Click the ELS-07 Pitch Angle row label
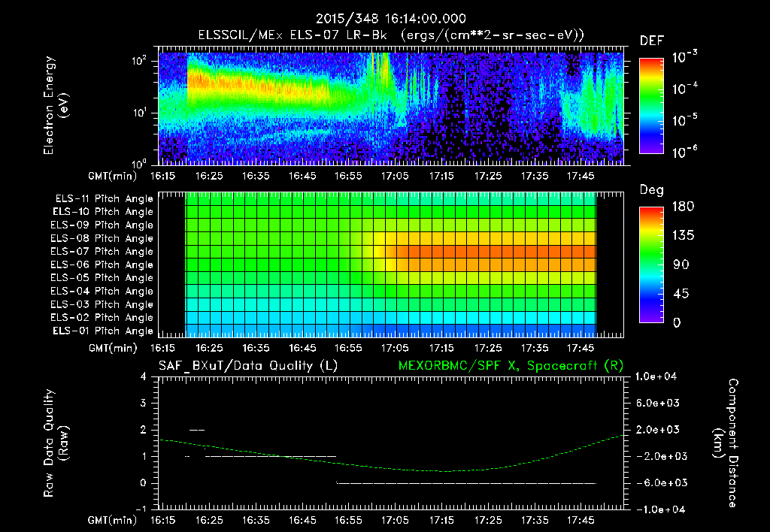This screenshot has height=532, width=770. click(x=102, y=251)
